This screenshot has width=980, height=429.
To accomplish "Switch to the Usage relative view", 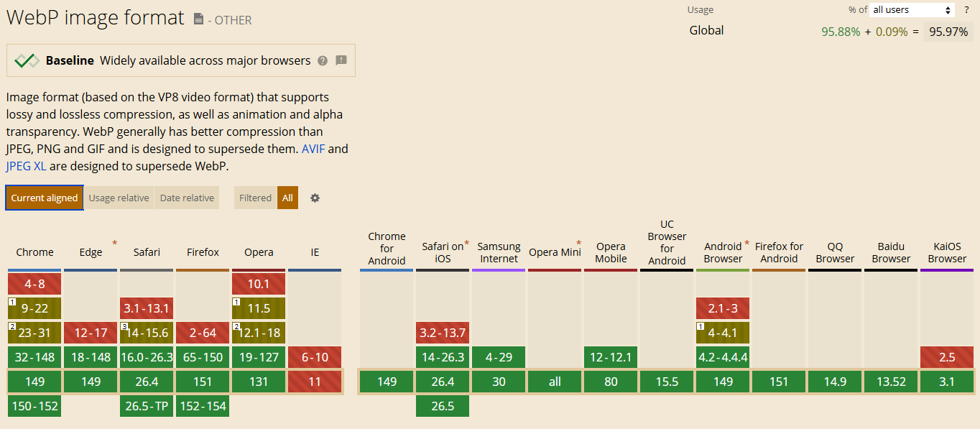I will (119, 198).
